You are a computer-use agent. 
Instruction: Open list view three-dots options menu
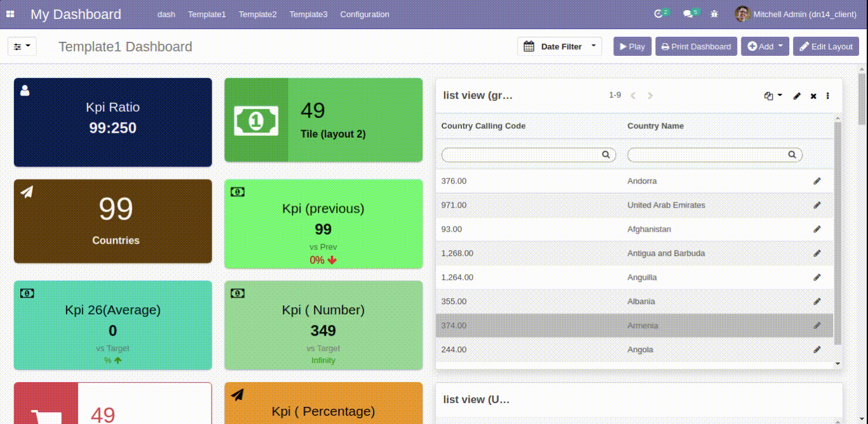pyautogui.click(x=828, y=96)
